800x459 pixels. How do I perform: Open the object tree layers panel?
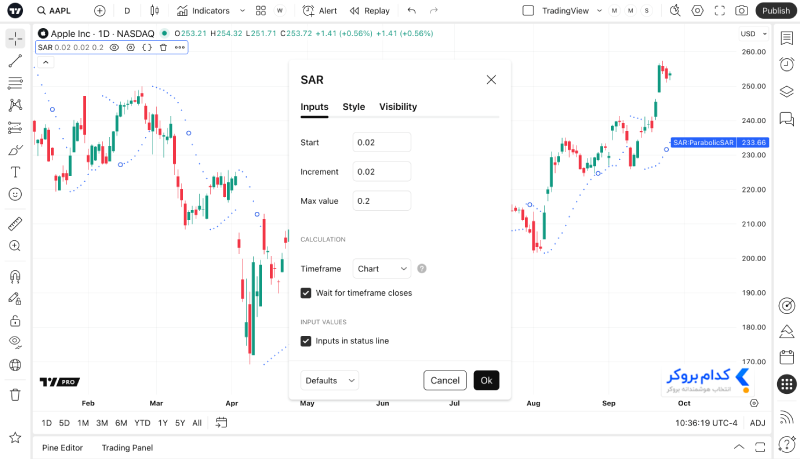787,92
